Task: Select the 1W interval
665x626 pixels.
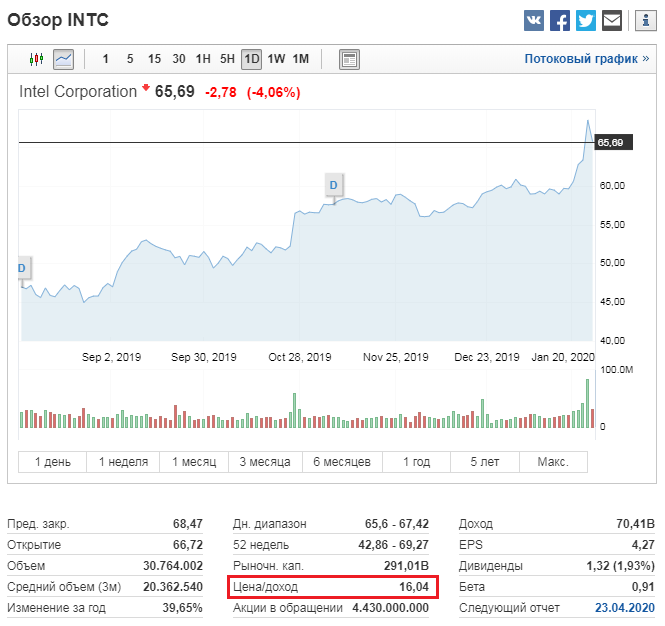Action: (276, 59)
